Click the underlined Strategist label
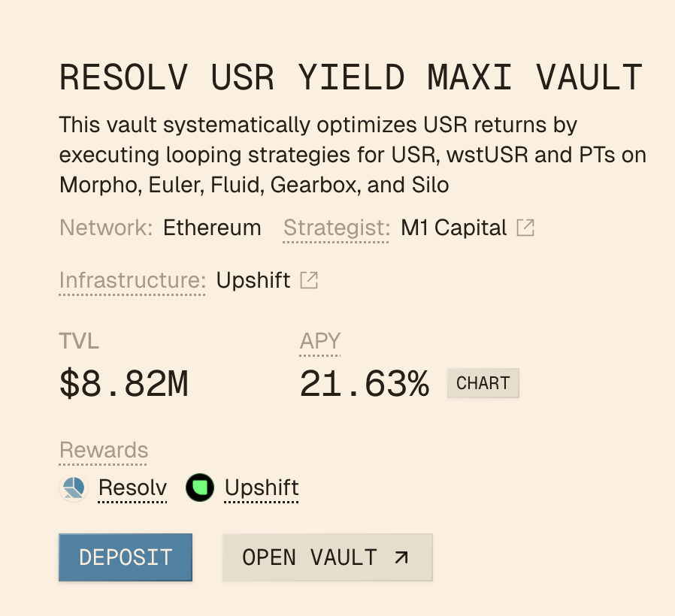This screenshot has width=675, height=616. [337, 228]
